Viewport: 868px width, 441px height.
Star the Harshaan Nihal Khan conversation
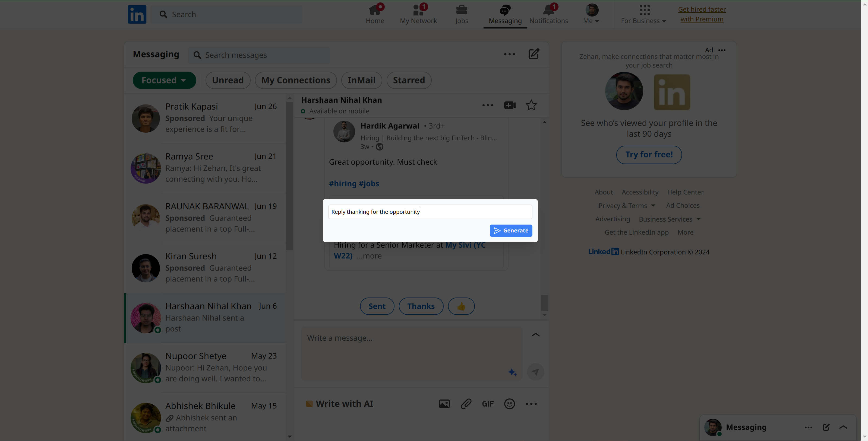coord(531,106)
